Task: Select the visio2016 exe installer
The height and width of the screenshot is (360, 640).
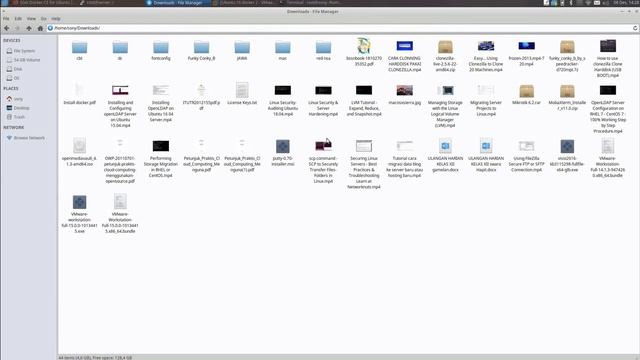Action: click(567, 156)
